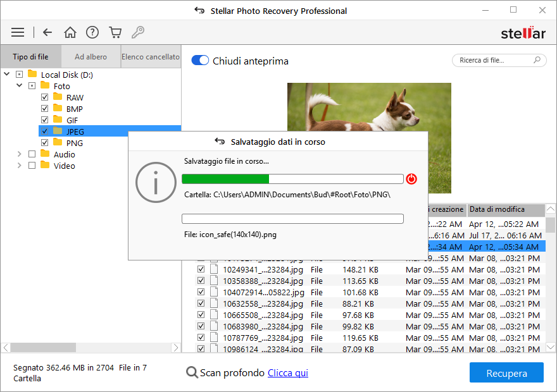Uncheck the RAW folder checkbox
557x392 pixels.
[x=44, y=97]
